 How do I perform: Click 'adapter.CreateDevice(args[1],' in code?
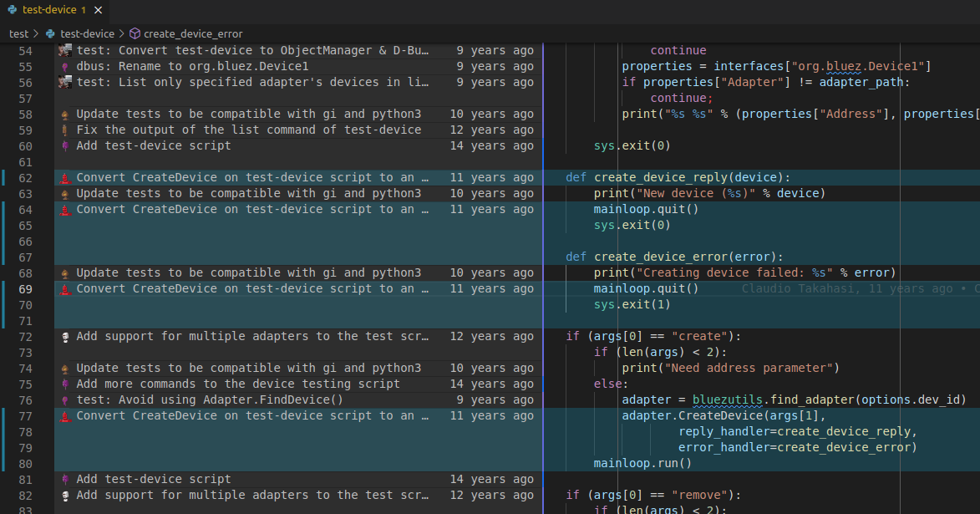(x=724, y=416)
